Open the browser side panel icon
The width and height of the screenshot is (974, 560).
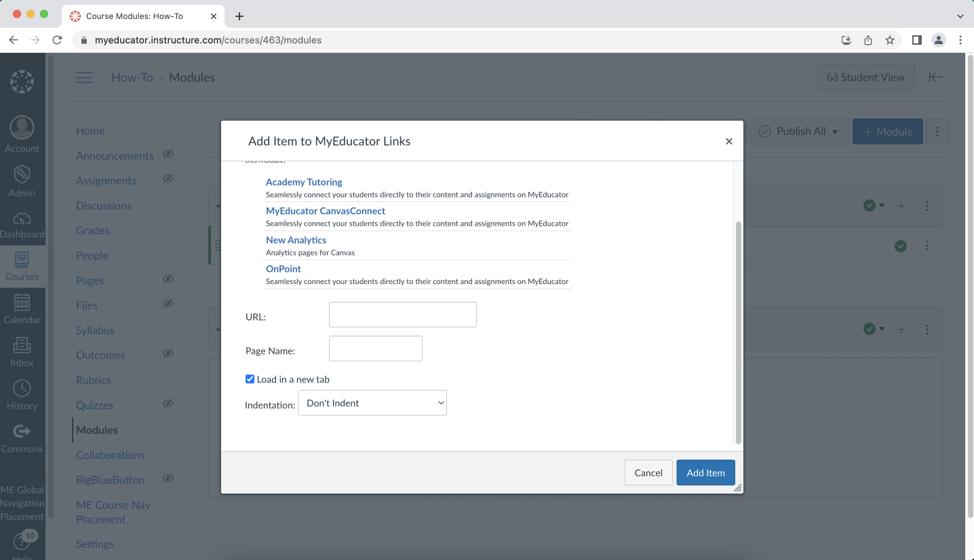point(917,40)
